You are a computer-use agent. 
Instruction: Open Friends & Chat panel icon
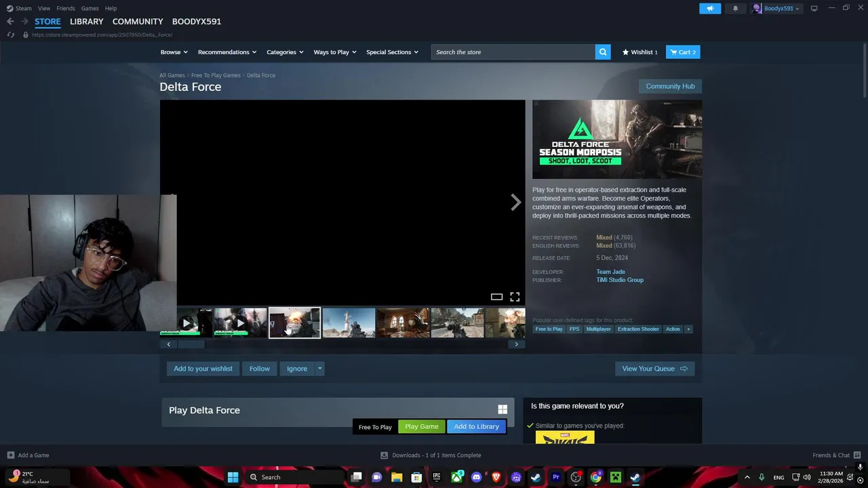pyautogui.click(x=857, y=455)
